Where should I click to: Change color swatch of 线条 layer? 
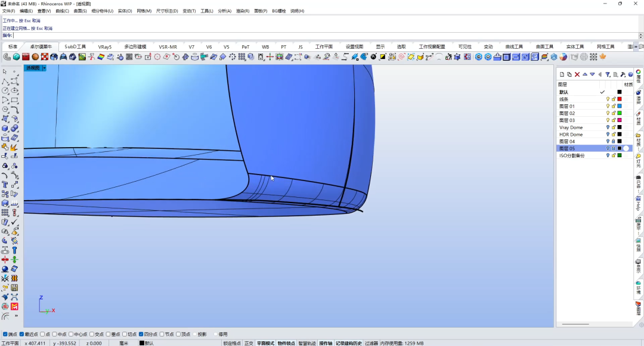pos(620,99)
